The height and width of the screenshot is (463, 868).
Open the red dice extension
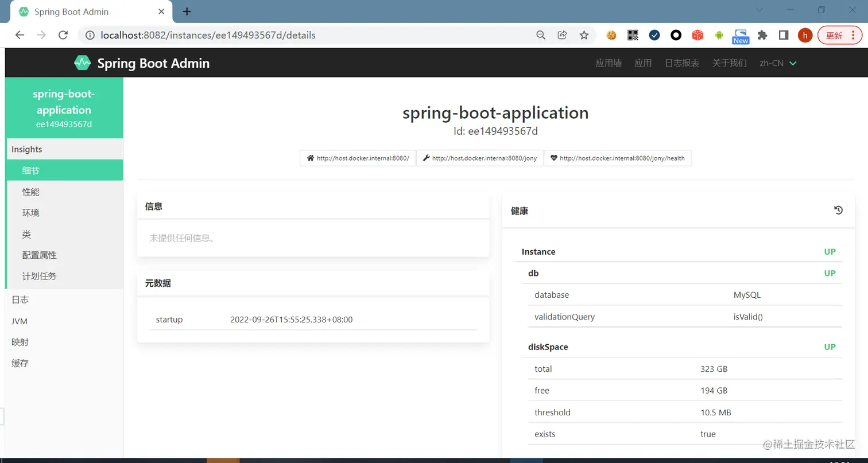(697, 35)
